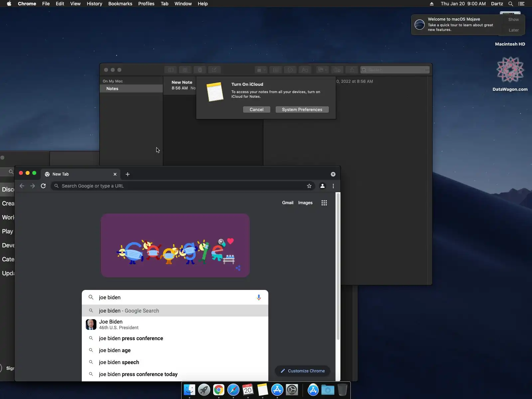
Task: Click the Notes share icon
Action: (352, 70)
